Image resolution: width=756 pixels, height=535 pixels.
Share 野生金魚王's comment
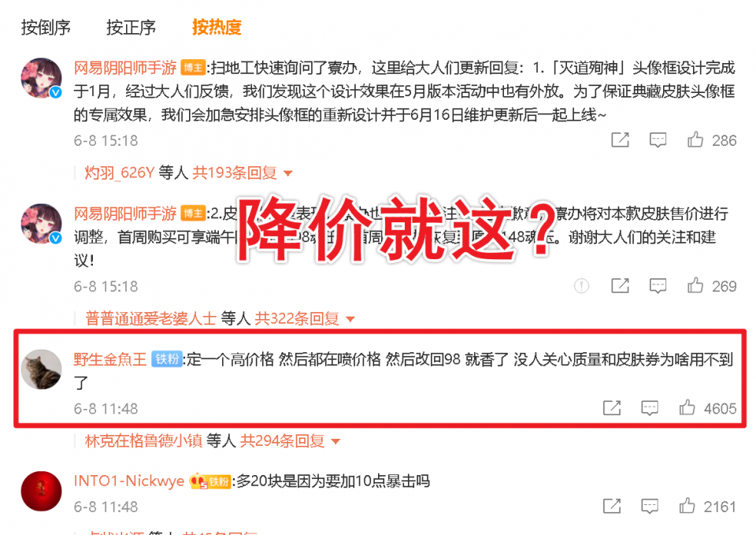tap(612, 408)
